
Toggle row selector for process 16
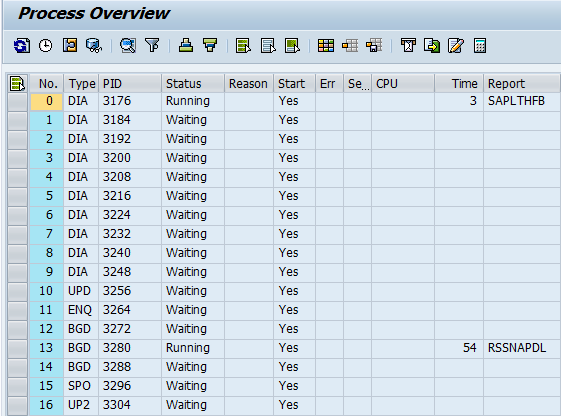[18, 405]
